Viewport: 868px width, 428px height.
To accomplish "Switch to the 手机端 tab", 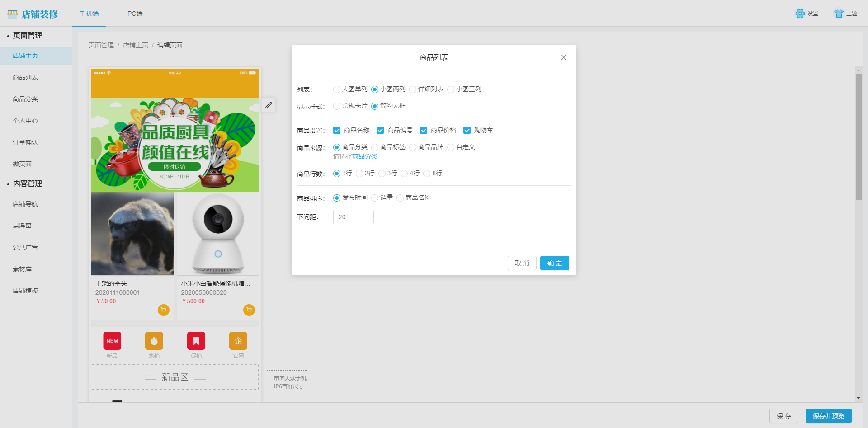I will click(x=89, y=14).
